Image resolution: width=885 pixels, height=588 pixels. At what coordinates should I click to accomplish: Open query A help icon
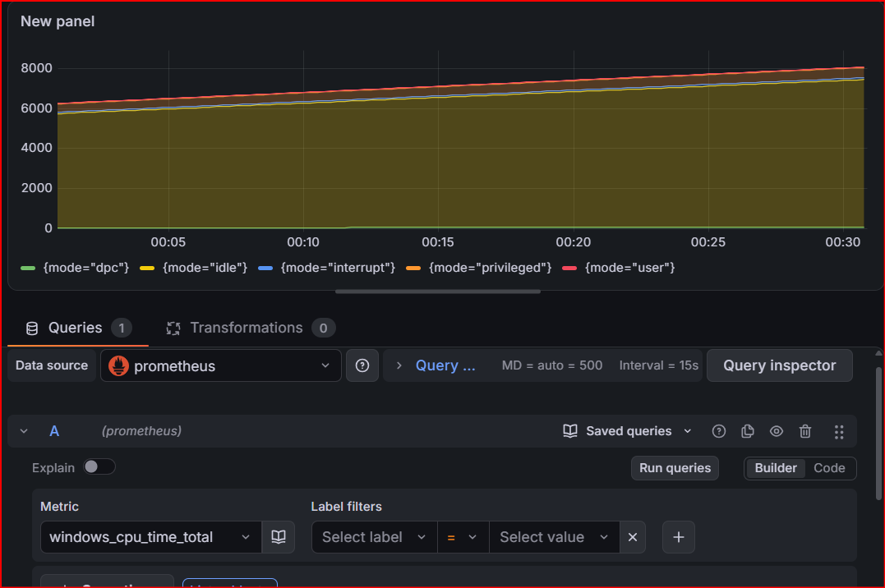pos(718,432)
